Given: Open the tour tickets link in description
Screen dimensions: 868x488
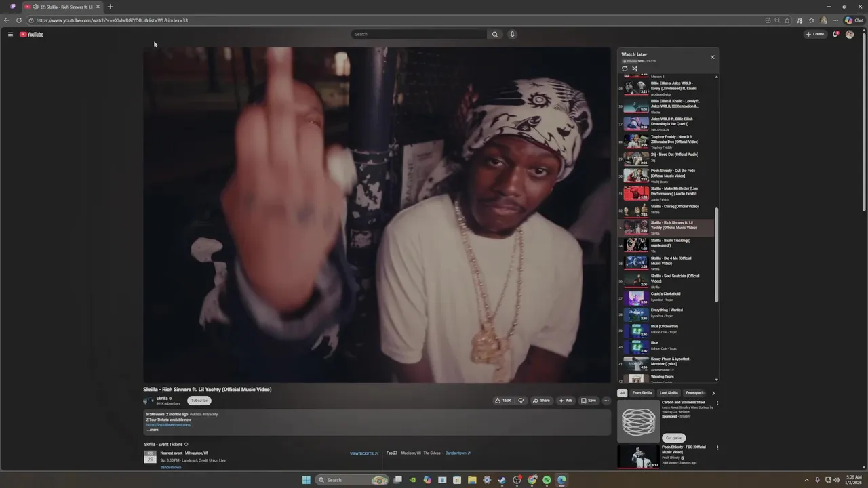Looking at the screenshot, I should coord(169,425).
